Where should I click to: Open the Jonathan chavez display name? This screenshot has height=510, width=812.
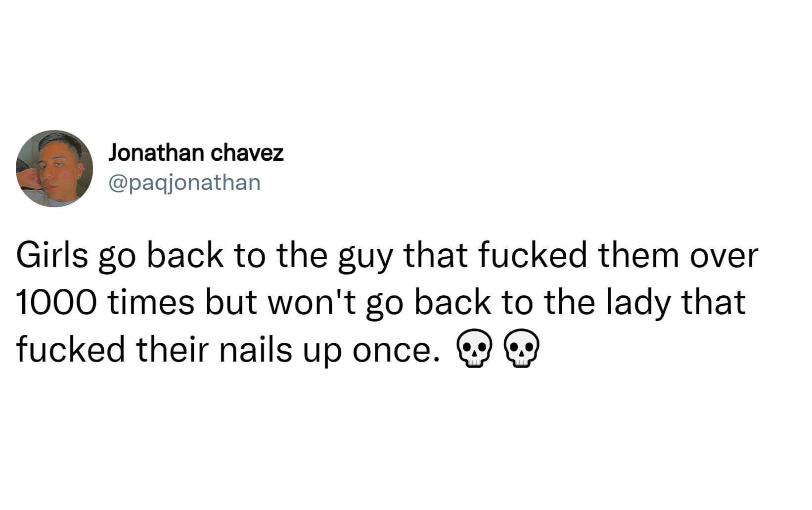click(196, 153)
